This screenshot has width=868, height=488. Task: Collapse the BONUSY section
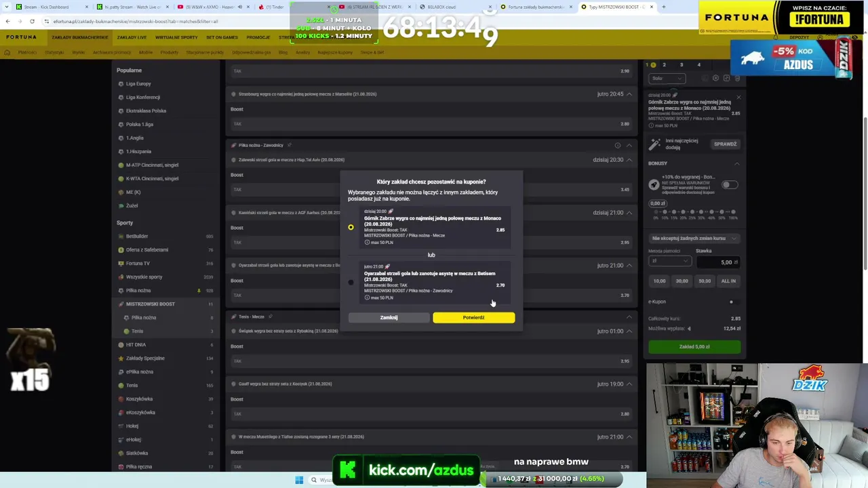coord(736,163)
